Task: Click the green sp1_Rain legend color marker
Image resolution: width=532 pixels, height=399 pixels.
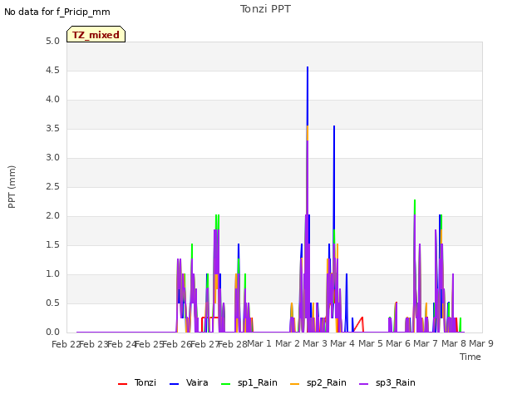Action: [225, 384]
